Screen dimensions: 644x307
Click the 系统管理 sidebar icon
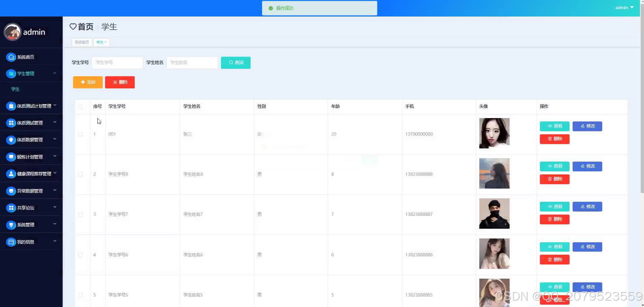tap(11, 225)
